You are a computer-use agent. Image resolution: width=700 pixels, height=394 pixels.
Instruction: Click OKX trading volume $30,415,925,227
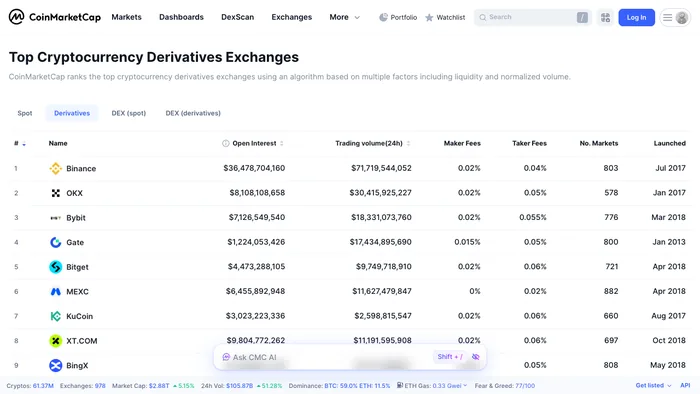pyautogui.click(x=380, y=193)
